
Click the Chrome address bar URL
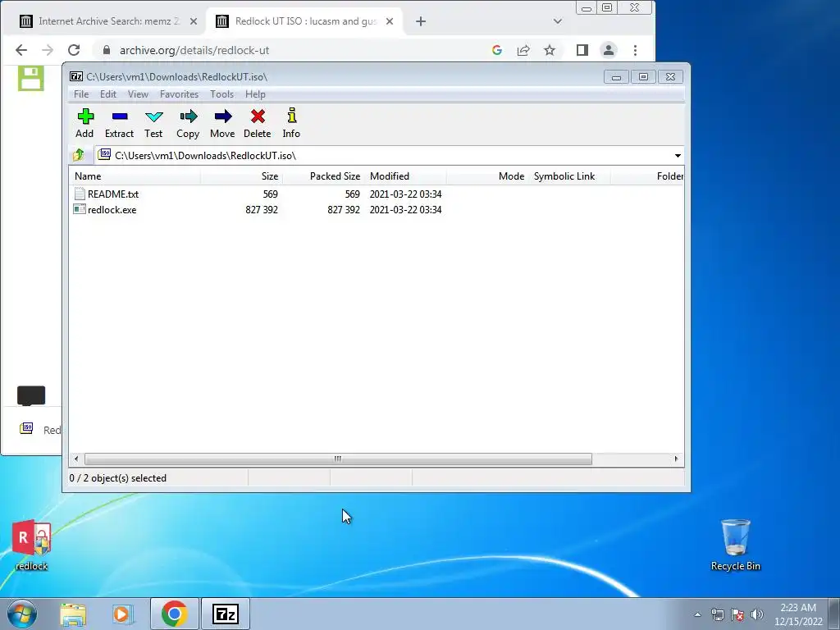pos(194,50)
